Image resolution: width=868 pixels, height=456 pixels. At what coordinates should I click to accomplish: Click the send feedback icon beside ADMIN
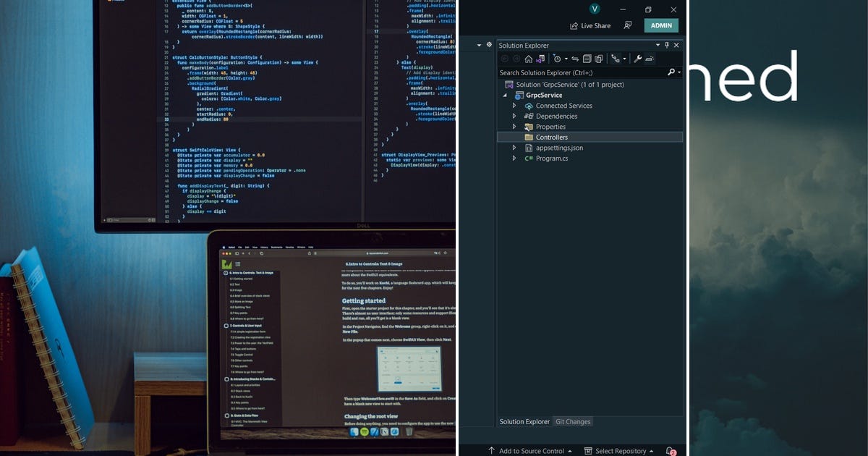[628, 25]
